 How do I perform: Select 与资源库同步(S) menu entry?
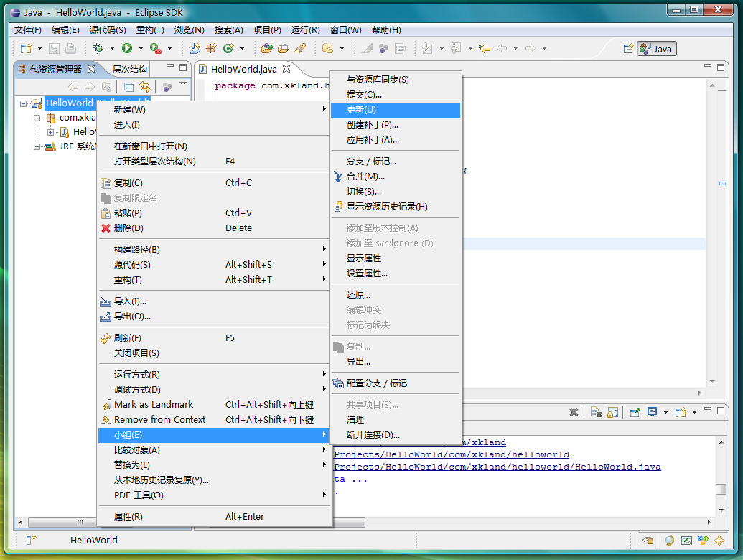(x=396, y=80)
